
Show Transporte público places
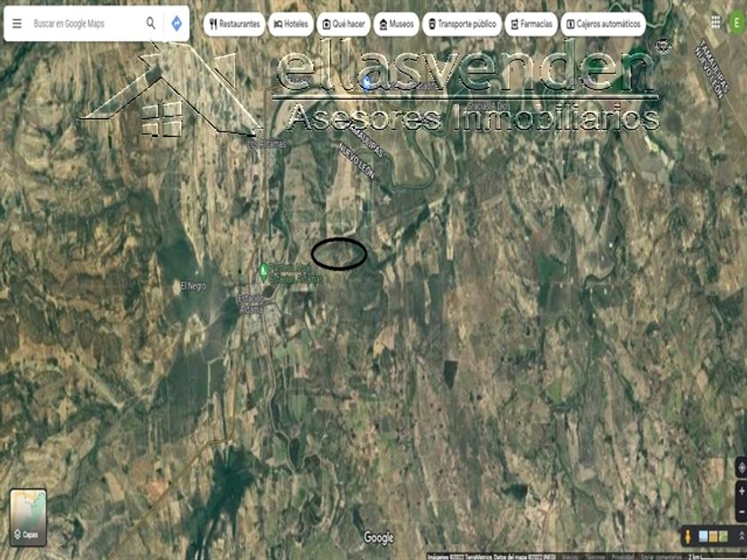462,24
